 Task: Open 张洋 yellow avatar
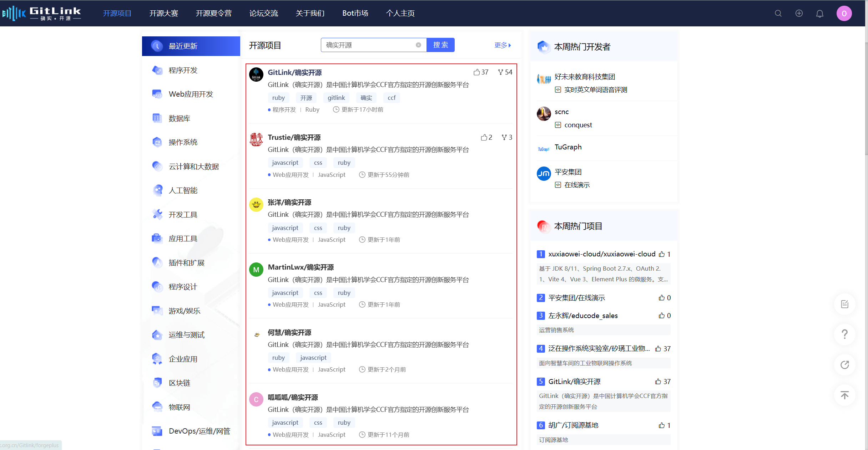tap(256, 204)
